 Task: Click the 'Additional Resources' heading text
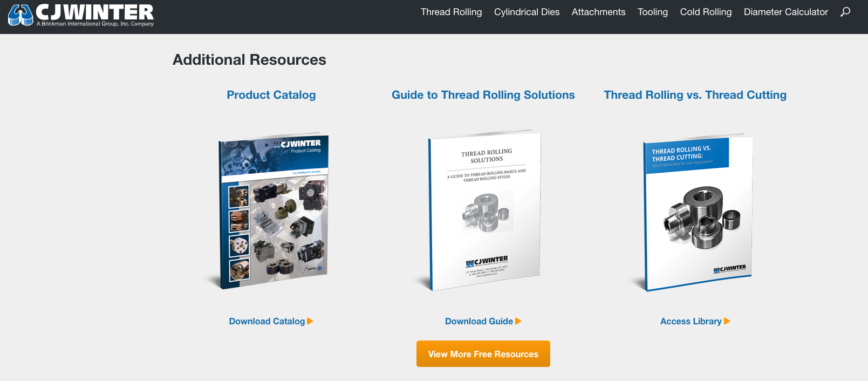click(249, 59)
